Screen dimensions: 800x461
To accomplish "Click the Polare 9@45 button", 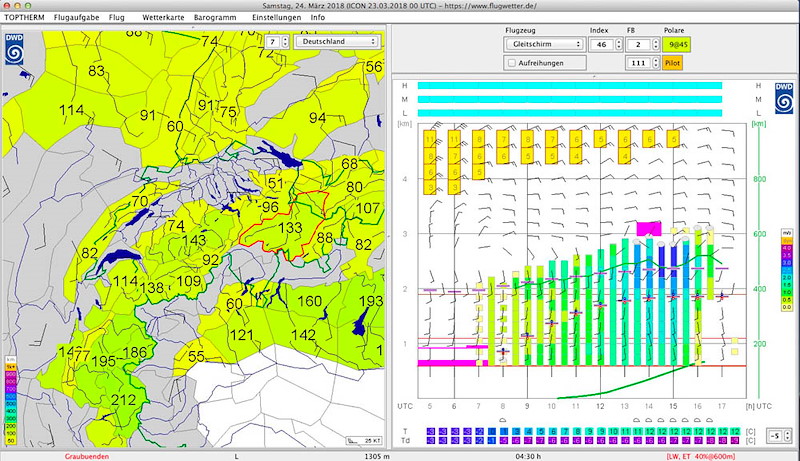I will 677,44.
